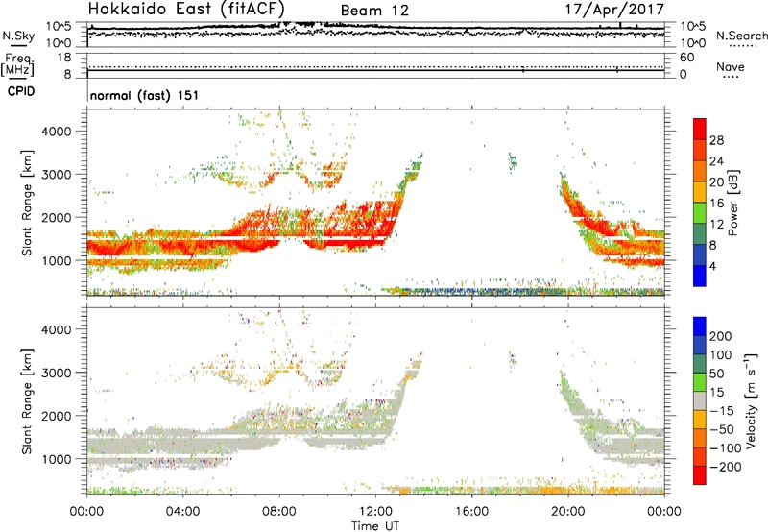Click the 'N.Search' legend label
This screenshot has height=532, width=768.
[x=741, y=36]
